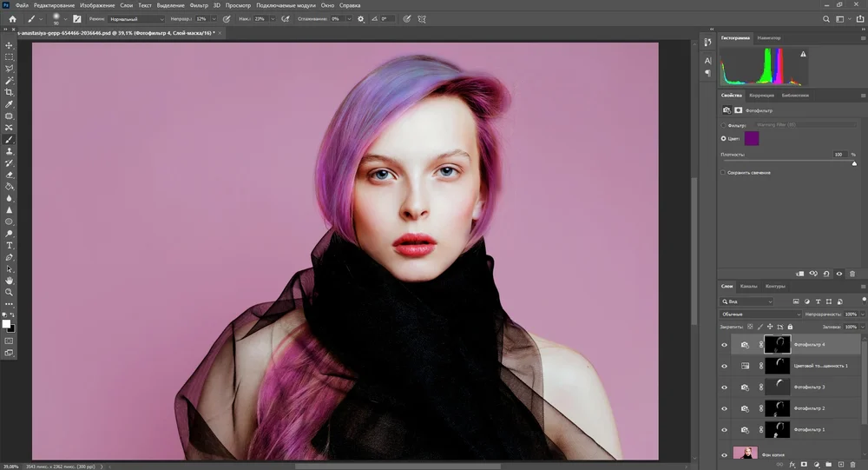The height and width of the screenshot is (470, 868).
Task: Choose the Zoom magnifier tool
Action: click(10, 293)
